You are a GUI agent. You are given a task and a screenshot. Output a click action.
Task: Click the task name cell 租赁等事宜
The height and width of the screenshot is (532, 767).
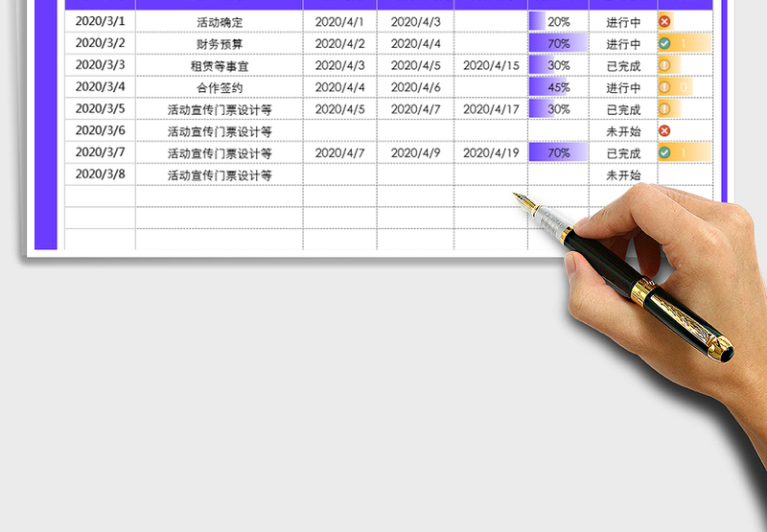220,65
